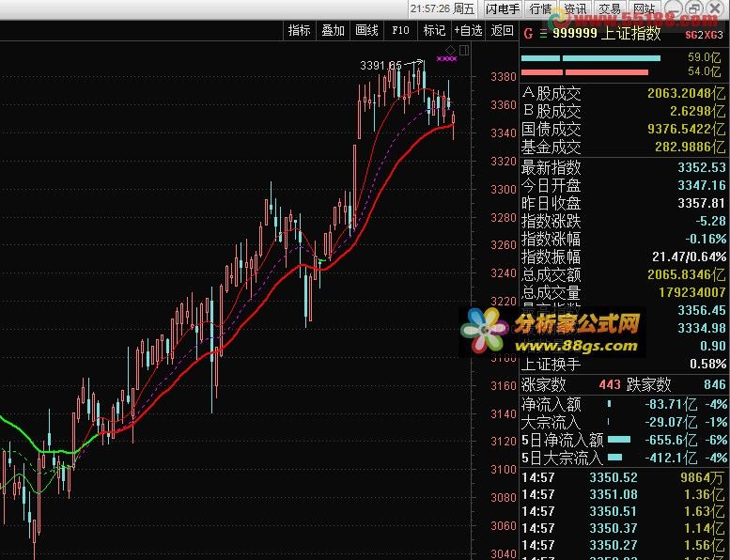Click the SG2XG3 label

pyautogui.click(x=704, y=35)
